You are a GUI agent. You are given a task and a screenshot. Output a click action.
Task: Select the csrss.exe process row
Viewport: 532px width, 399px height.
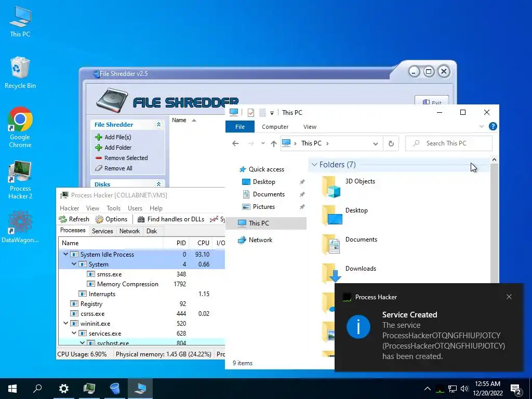pos(141,313)
